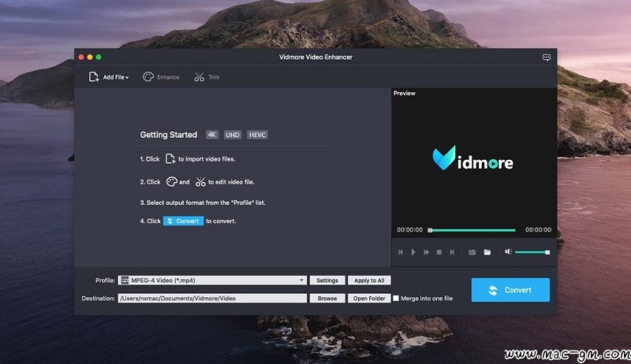
Task: Click the Getting Started heading
Action: 169,135
